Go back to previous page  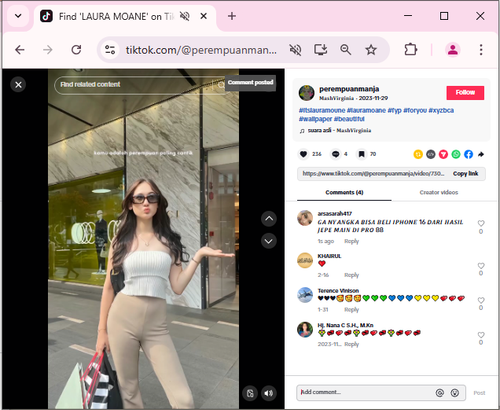(x=20, y=50)
